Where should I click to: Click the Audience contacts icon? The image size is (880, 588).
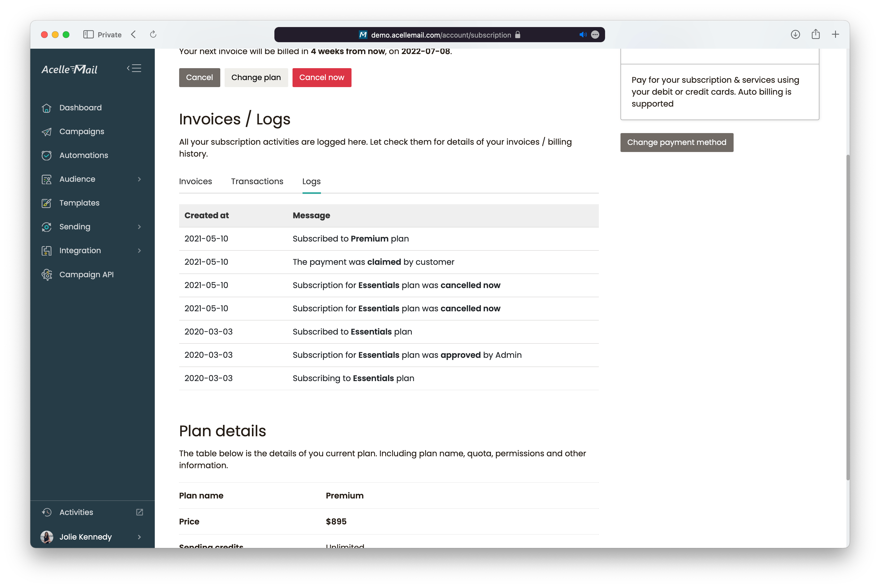pyautogui.click(x=47, y=179)
